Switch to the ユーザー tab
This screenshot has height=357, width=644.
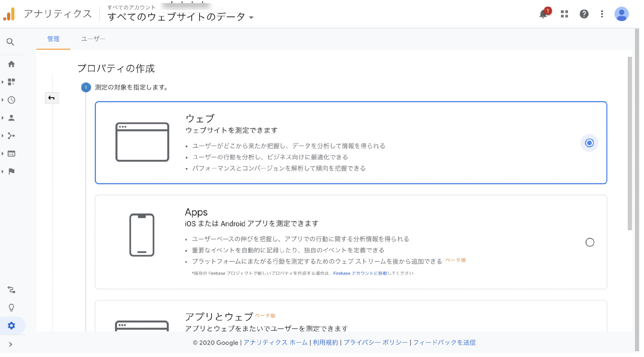(x=93, y=39)
